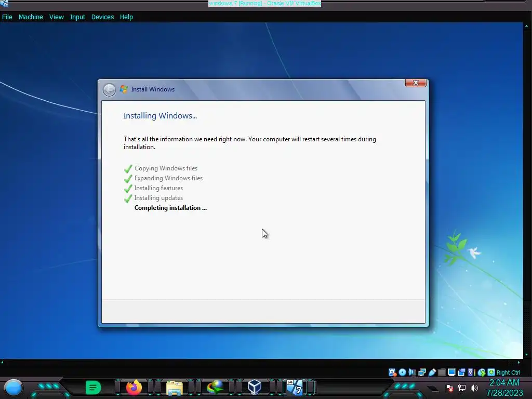Click the optical disk status icon
Viewport: 532px width, 399px height.
[403, 373]
